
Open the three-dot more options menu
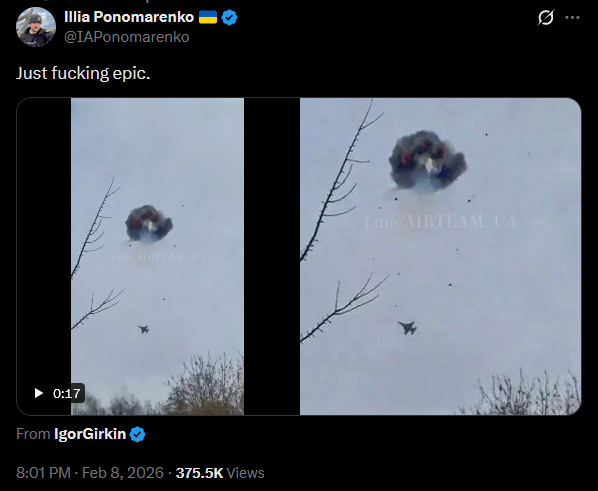pyautogui.click(x=572, y=18)
